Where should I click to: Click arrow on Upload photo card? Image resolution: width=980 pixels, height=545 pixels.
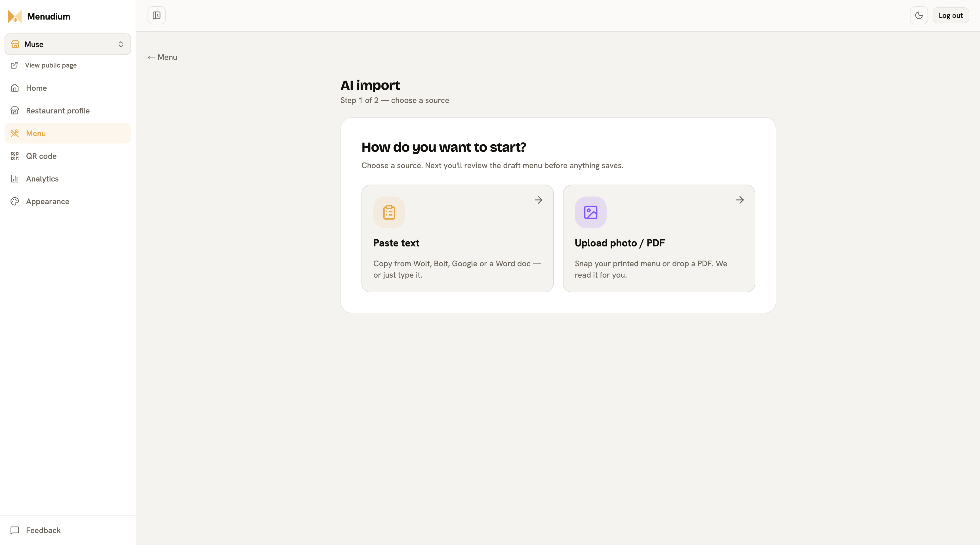(740, 200)
